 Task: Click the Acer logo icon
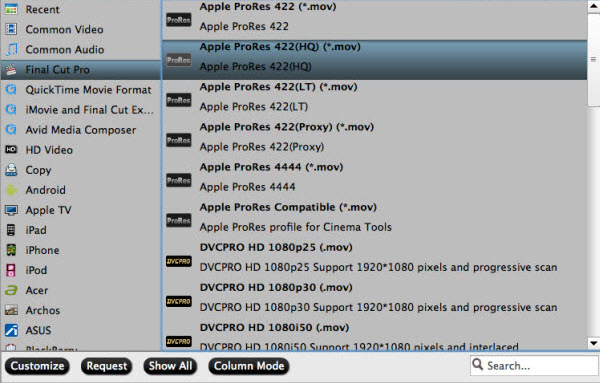pos(11,290)
